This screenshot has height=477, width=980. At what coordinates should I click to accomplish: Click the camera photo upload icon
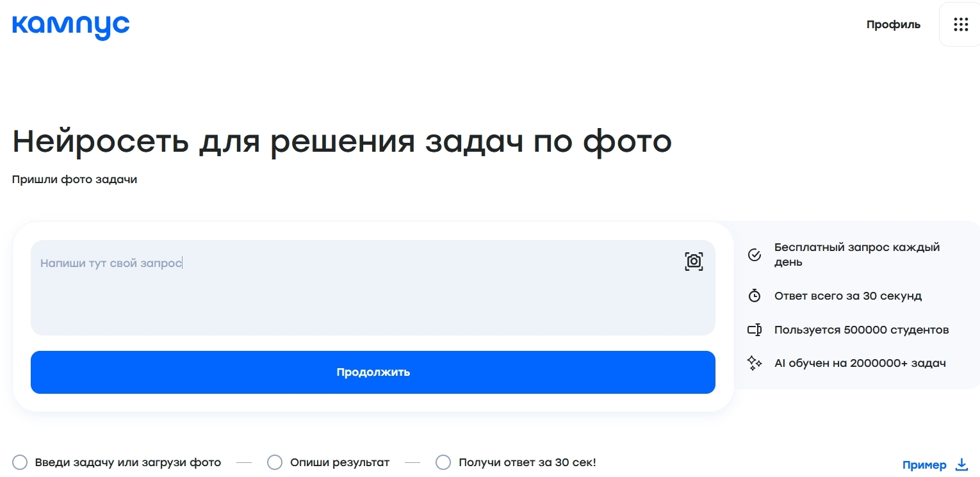[x=694, y=261]
